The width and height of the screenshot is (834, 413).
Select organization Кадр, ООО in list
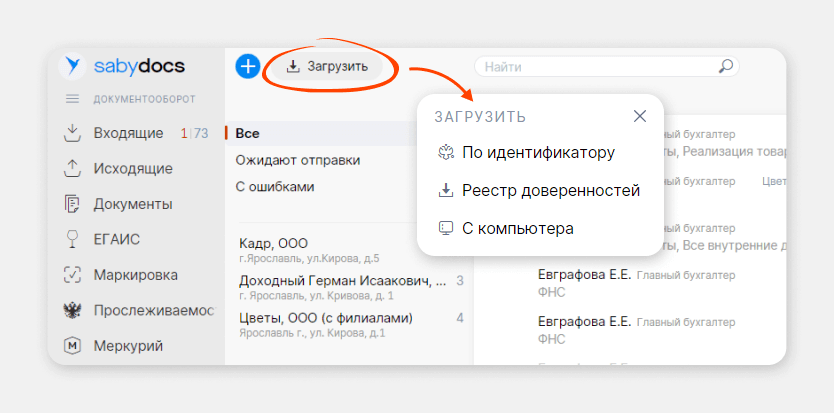click(x=274, y=244)
